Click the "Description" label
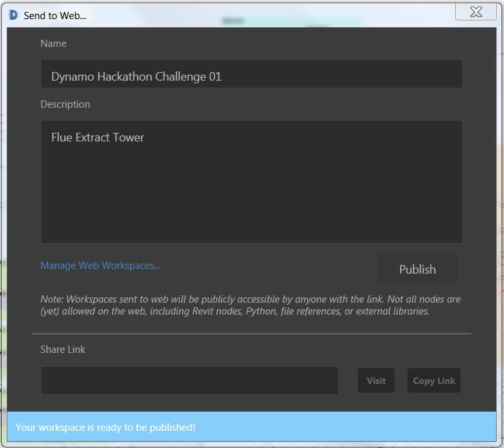The width and height of the screenshot is (504, 448). click(65, 104)
